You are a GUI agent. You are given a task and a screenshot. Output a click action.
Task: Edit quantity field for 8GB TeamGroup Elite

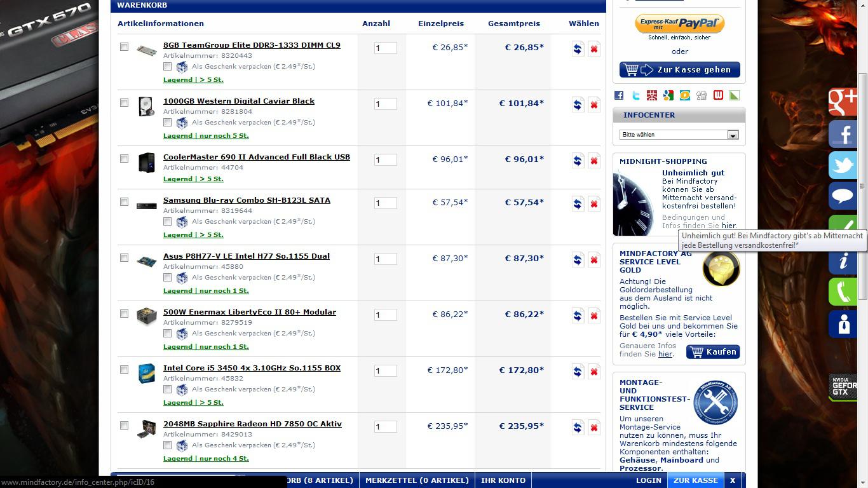click(386, 48)
